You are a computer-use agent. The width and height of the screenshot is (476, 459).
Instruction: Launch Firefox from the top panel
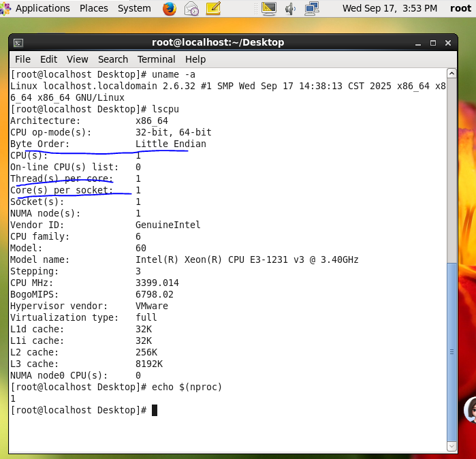point(170,8)
